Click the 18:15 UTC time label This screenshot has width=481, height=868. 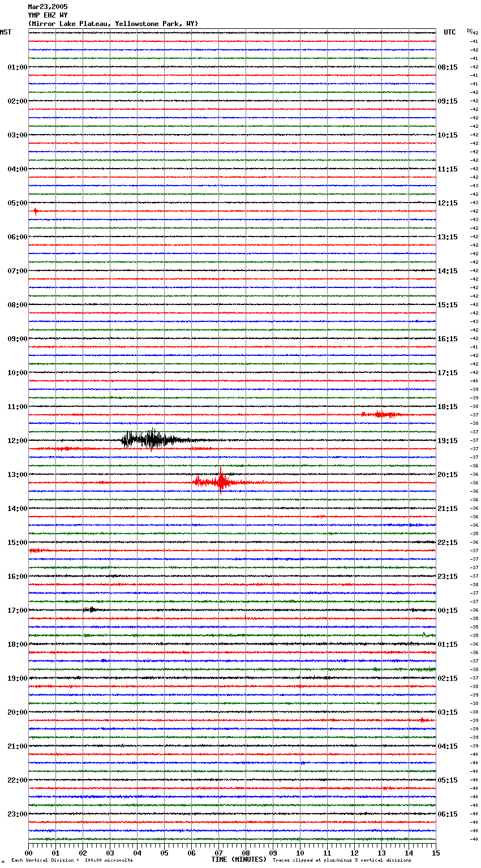[x=448, y=407]
